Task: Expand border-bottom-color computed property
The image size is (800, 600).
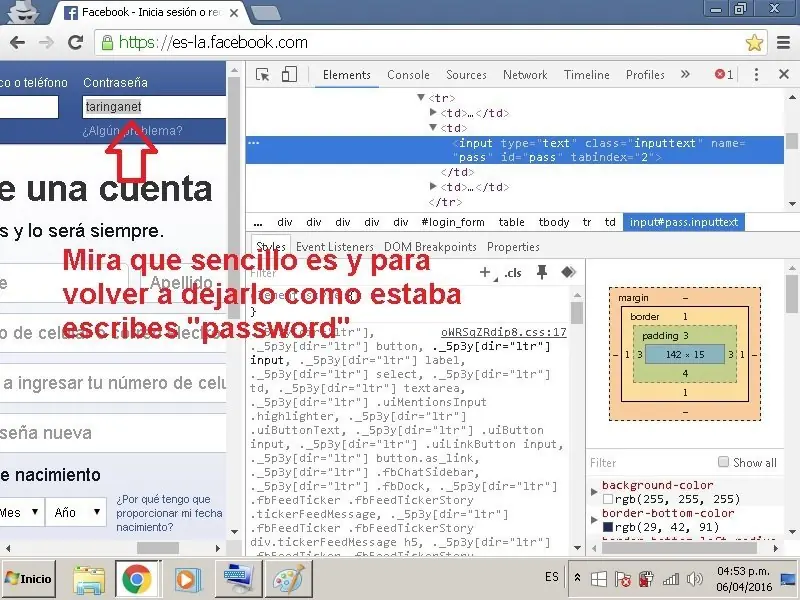Action: [594, 520]
